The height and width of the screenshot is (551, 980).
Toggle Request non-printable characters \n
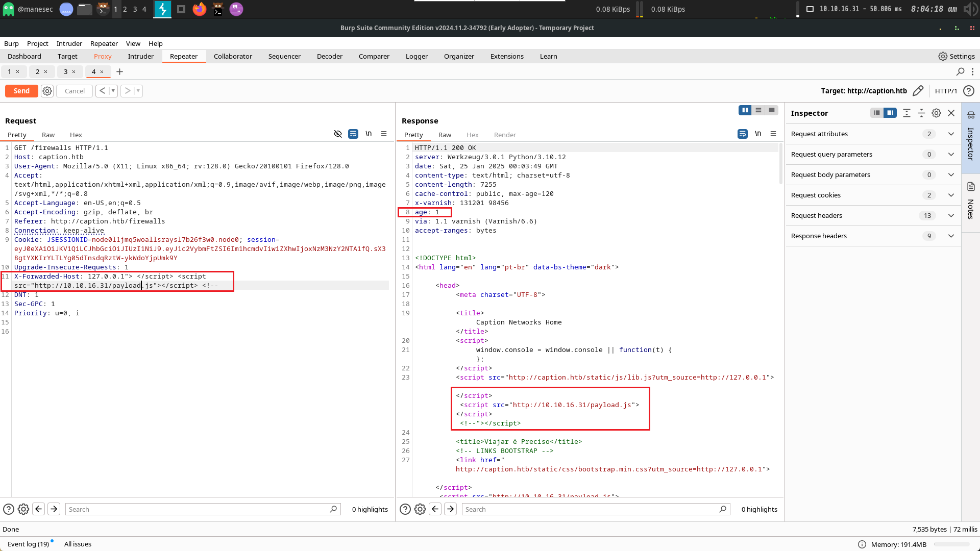(369, 134)
